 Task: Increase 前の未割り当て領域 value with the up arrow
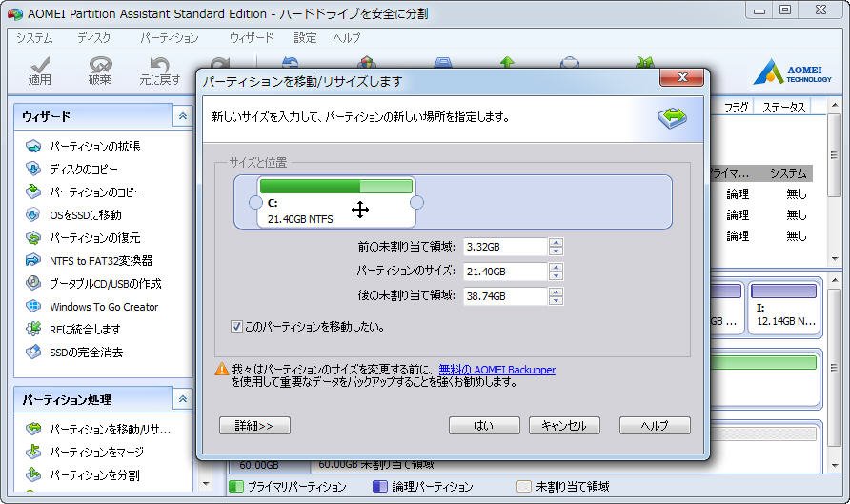coord(556,243)
